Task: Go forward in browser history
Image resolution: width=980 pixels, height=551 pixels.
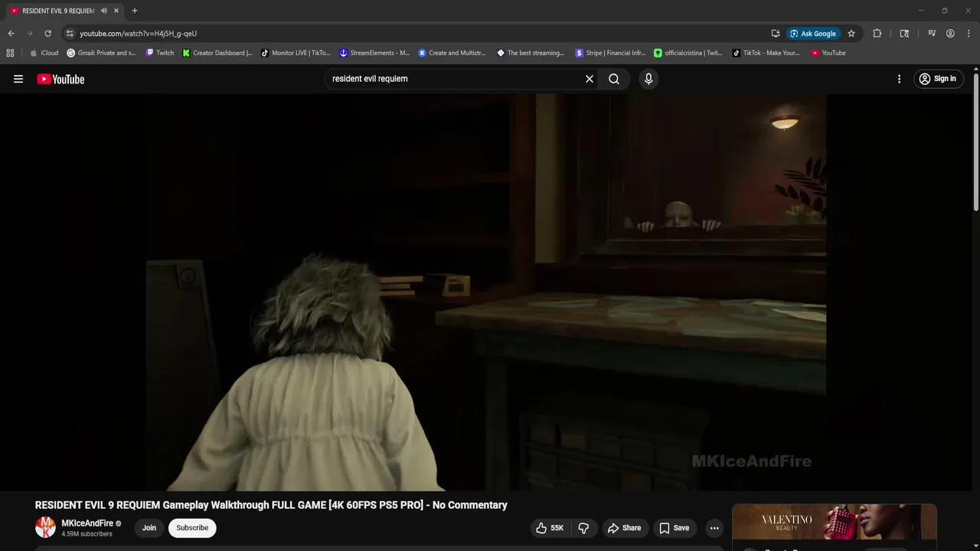Action: tap(29, 34)
